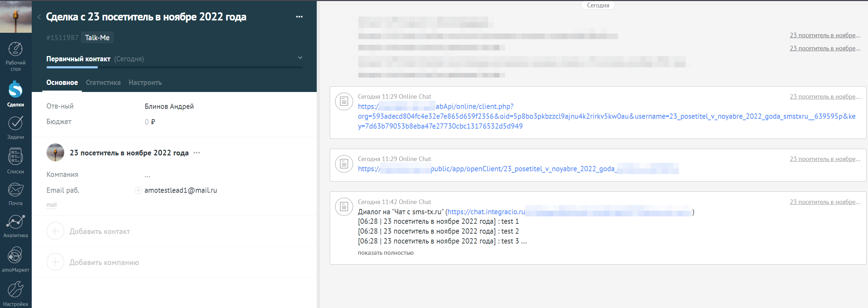Click second blurred-note contact link
The width and height of the screenshot is (868, 308).
825,48
